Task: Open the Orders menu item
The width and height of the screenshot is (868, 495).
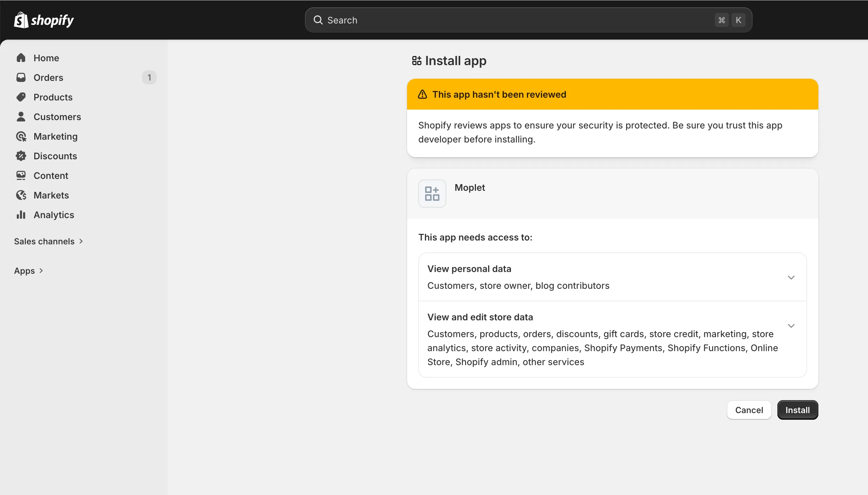Action: click(x=84, y=77)
